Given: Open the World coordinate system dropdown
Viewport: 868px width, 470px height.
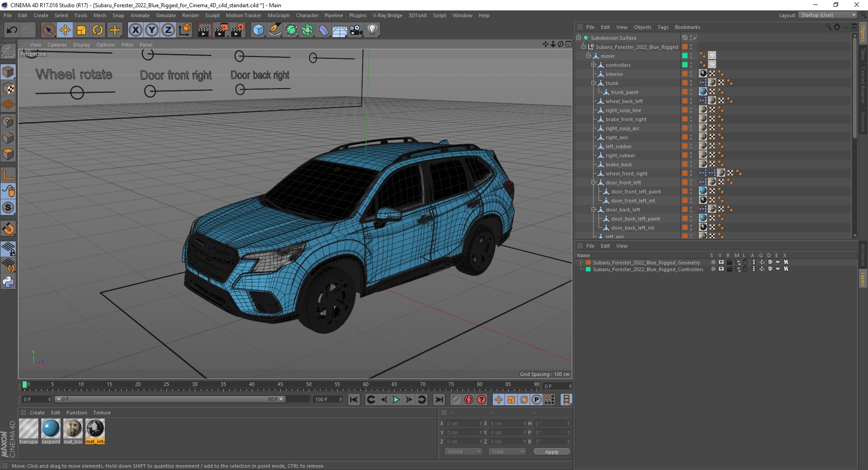Looking at the screenshot, I should 463,451.
